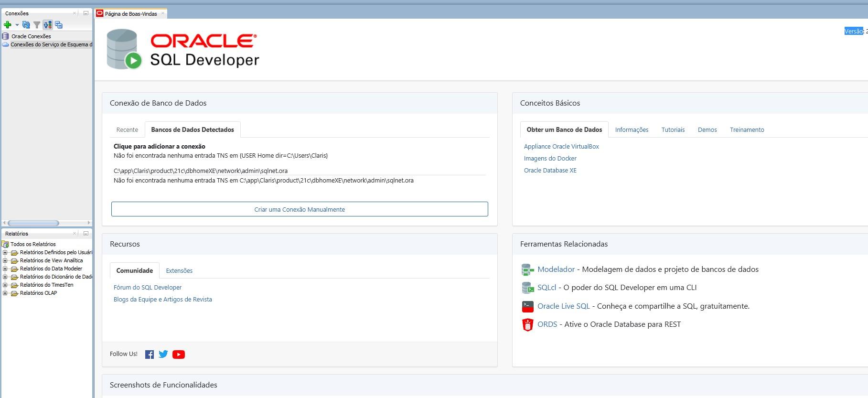Open the dropdown arrow beside the green plus

[x=17, y=25]
